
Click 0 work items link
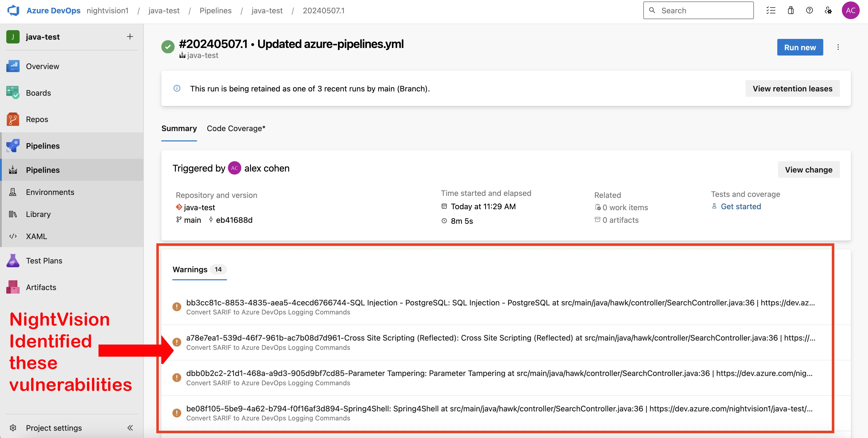pos(625,207)
